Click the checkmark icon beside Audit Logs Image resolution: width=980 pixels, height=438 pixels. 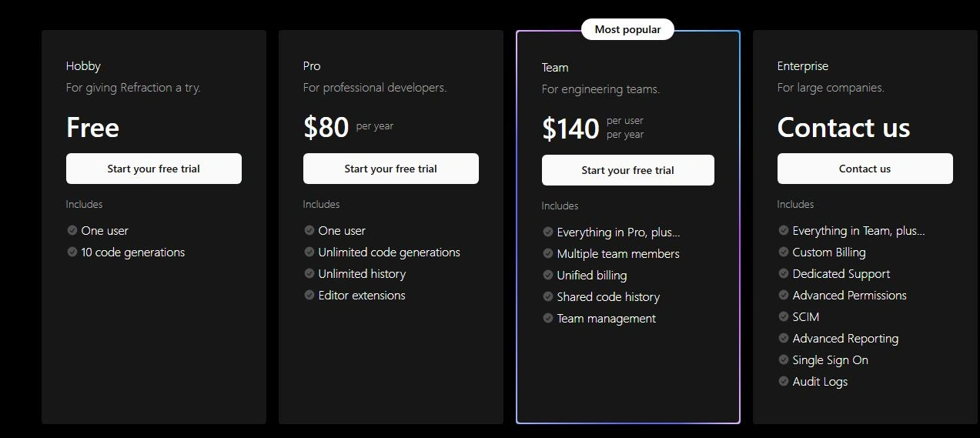[784, 381]
